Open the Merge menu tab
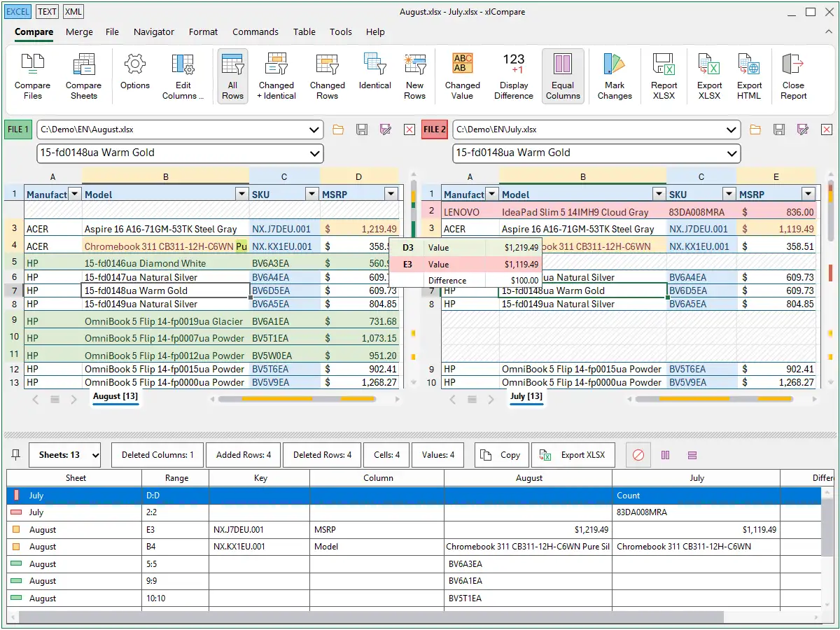This screenshot has width=840, height=630. coord(79,31)
